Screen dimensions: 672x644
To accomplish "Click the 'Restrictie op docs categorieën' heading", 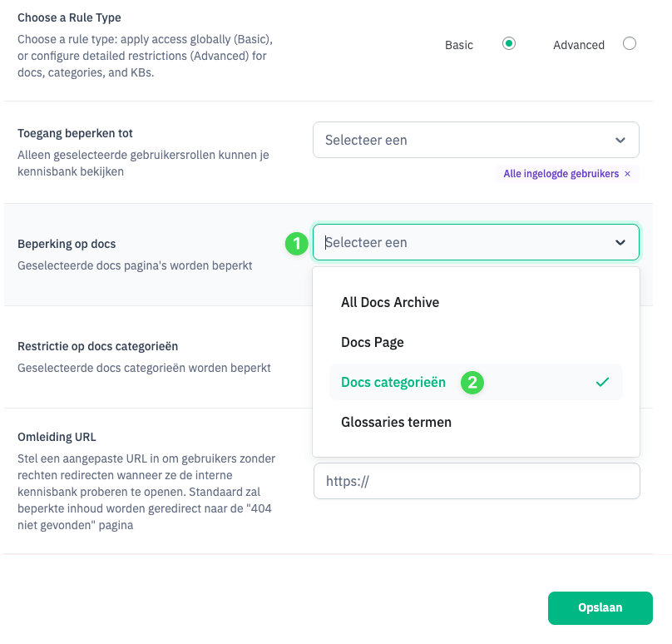I will (98, 346).
